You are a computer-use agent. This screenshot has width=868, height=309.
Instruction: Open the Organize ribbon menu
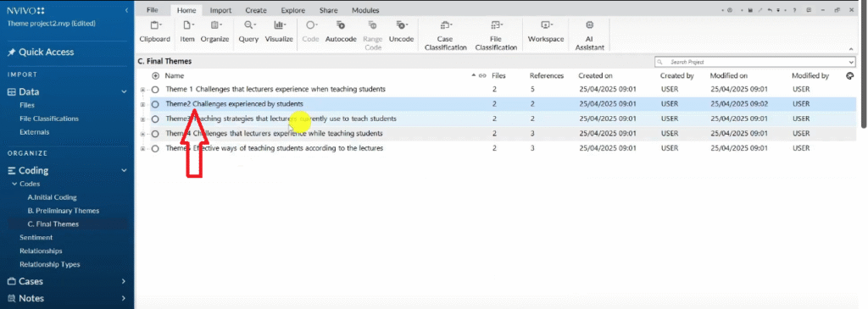click(214, 32)
